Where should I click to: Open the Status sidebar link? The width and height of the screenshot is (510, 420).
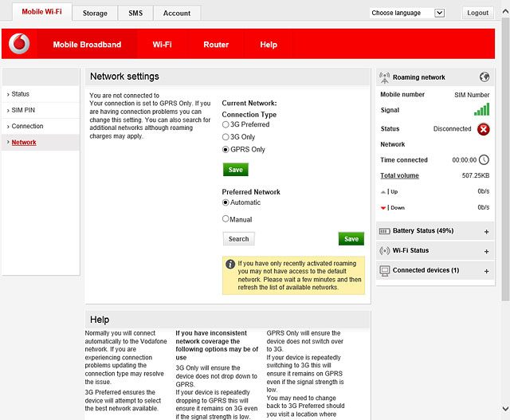pyautogui.click(x=21, y=94)
